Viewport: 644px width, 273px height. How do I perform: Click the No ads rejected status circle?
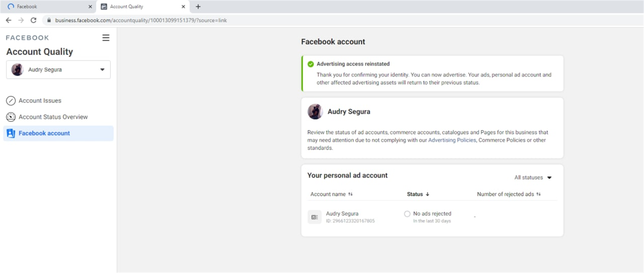tap(407, 214)
